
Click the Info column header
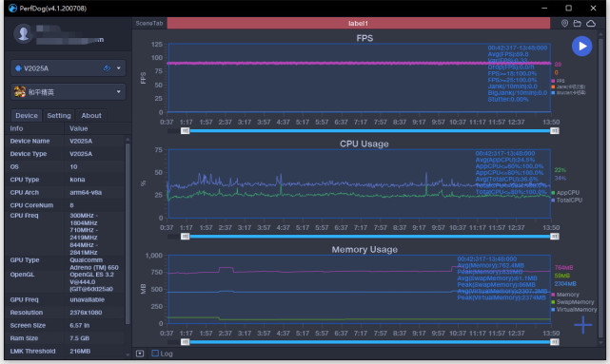coord(16,128)
